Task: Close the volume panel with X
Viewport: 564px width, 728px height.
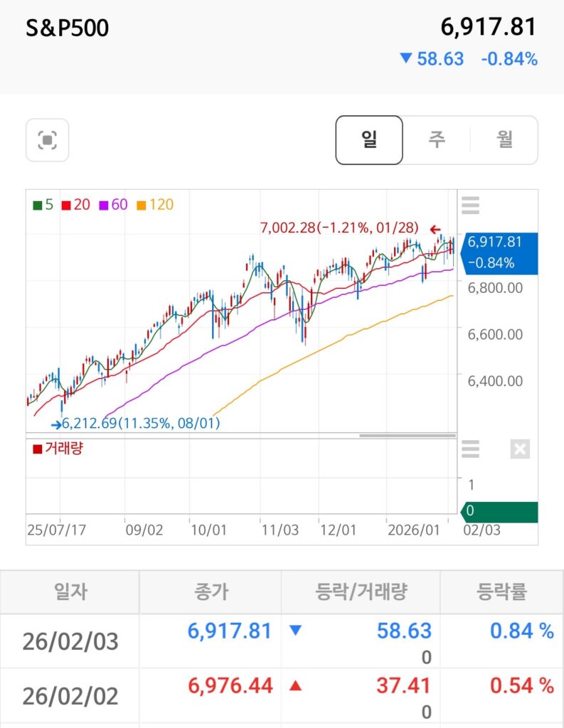Action: tap(520, 449)
